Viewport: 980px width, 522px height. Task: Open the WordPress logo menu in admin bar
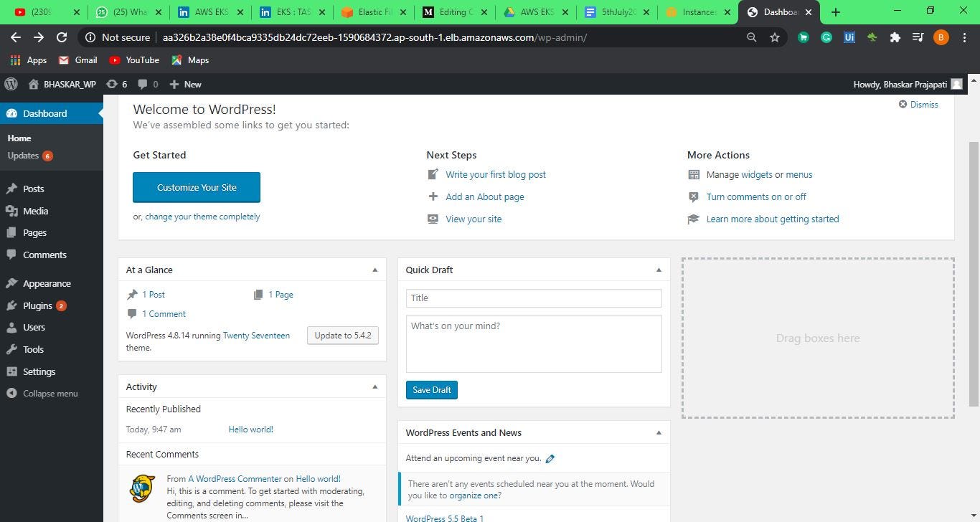(11, 84)
